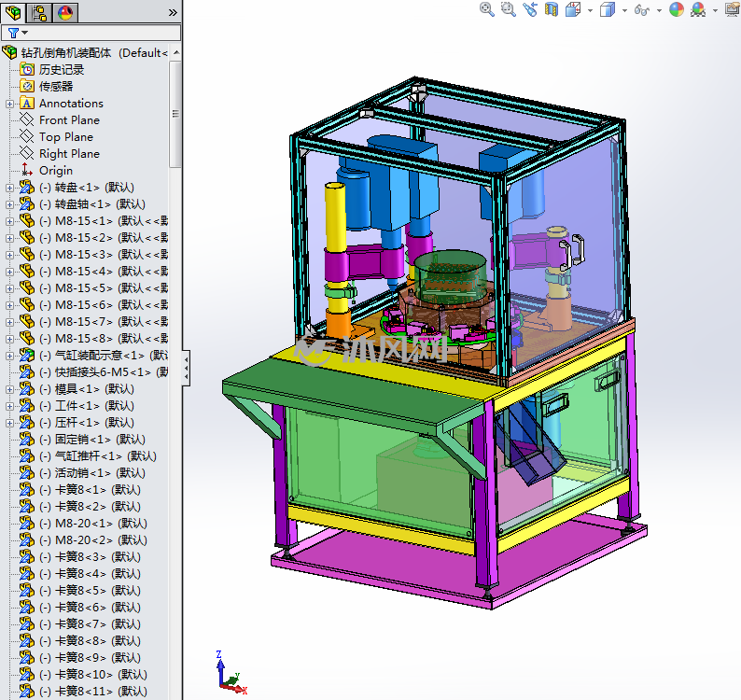
Task: Expand the Annotations node
Action: click(9, 104)
